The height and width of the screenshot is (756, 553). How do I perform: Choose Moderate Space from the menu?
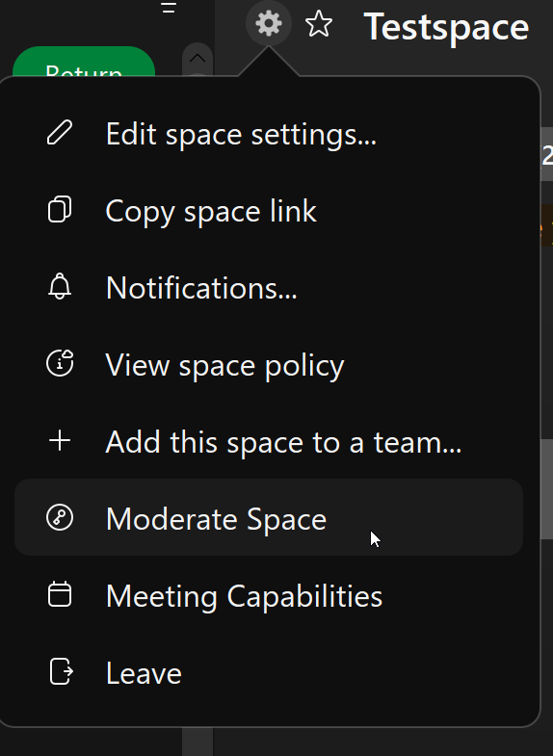tap(269, 518)
